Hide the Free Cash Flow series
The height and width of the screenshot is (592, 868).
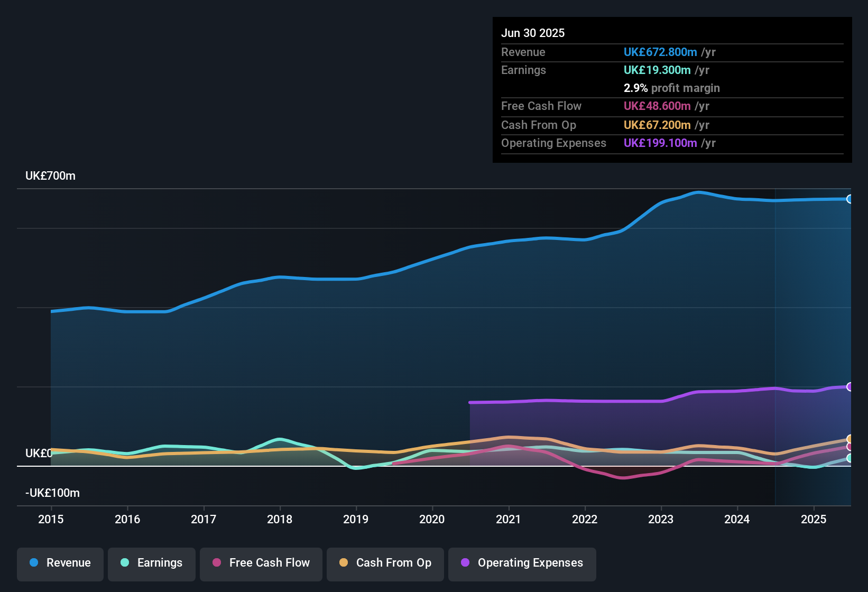click(261, 563)
